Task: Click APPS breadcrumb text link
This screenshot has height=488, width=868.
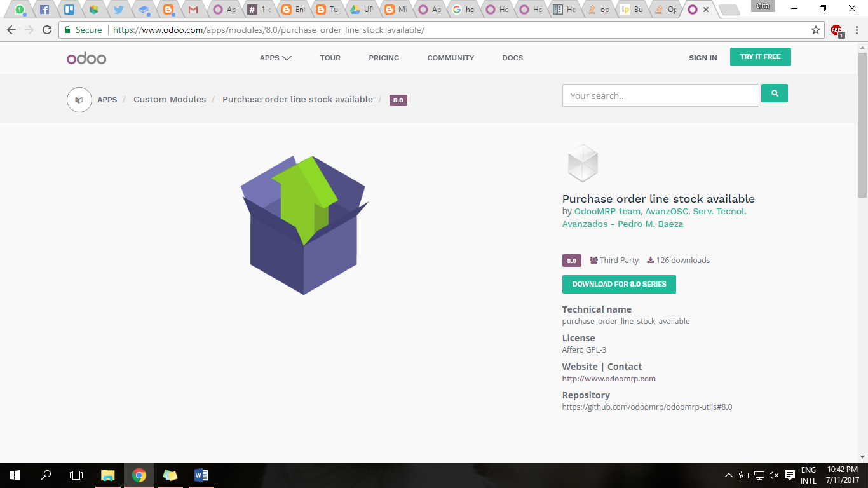Action: point(107,100)
